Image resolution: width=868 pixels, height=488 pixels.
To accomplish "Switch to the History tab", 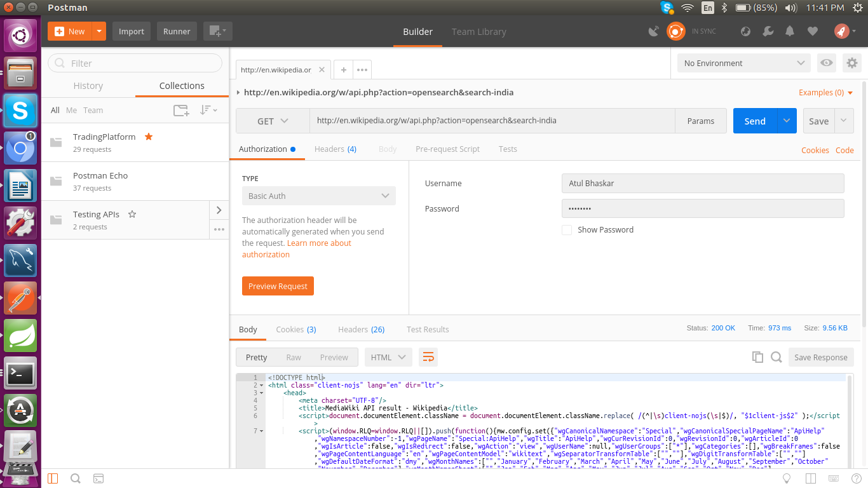I will pos(88,86).
